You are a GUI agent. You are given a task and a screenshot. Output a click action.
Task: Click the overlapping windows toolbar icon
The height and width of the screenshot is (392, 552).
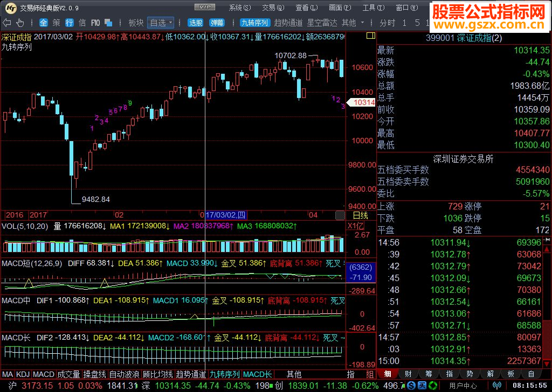point(108,23)
